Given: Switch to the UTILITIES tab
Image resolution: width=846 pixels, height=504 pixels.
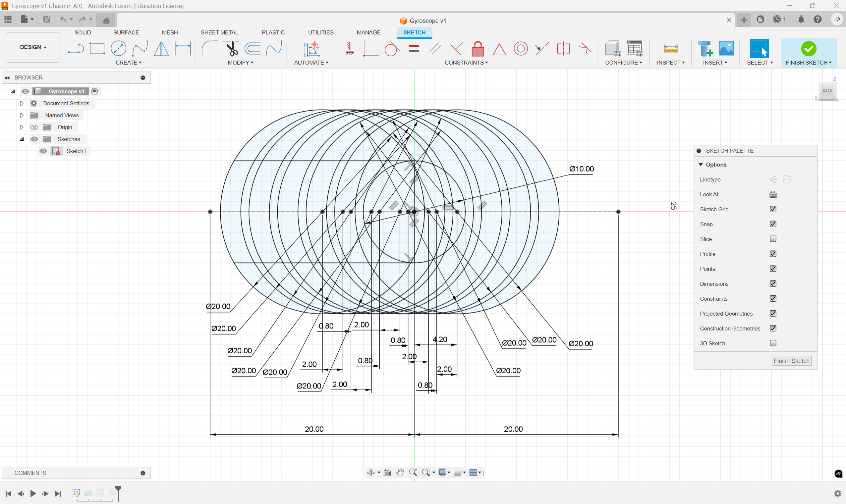Looking at the screenshot, I should coord(321,32).
